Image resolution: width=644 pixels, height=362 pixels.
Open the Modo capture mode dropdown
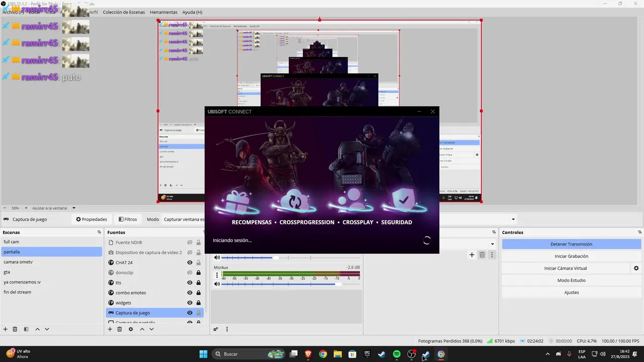click(184, 219)
